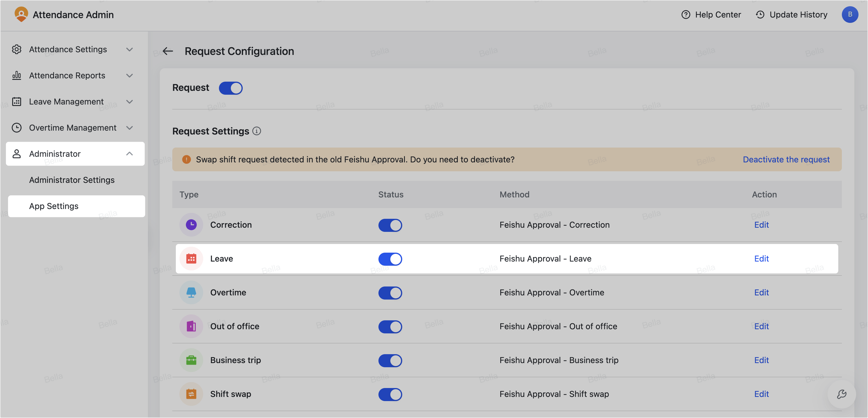868x418 pixels.
Task: Collapse the Administrator section chevron
Action: tap(130, 153)
